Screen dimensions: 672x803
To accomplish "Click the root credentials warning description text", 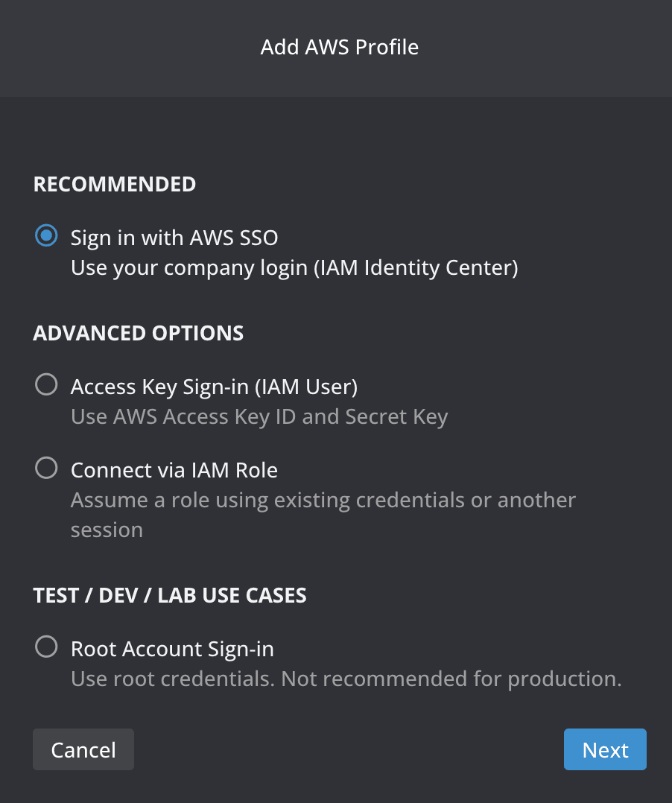I will (345, 678).
